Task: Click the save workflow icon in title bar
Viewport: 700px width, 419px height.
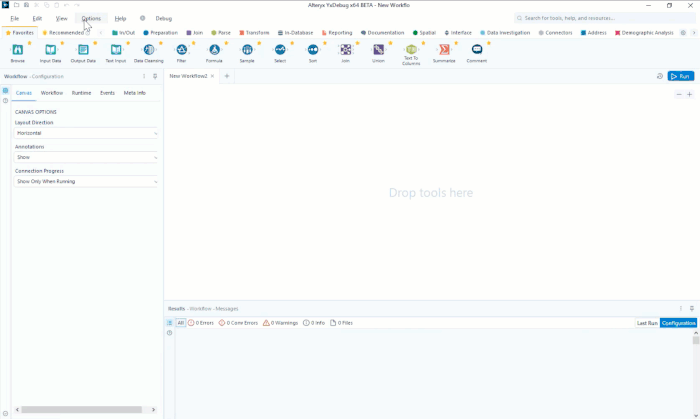Action: (26, 5)
